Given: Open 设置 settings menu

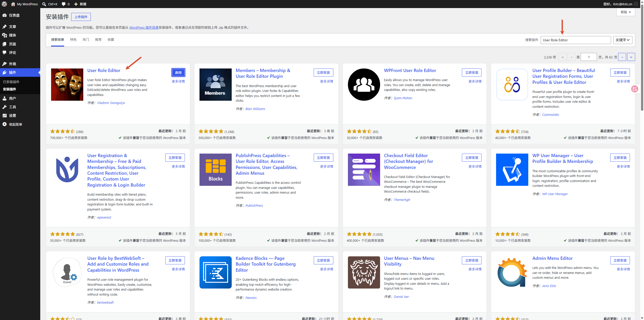Looking at the screenshot, I should (20, 116).
